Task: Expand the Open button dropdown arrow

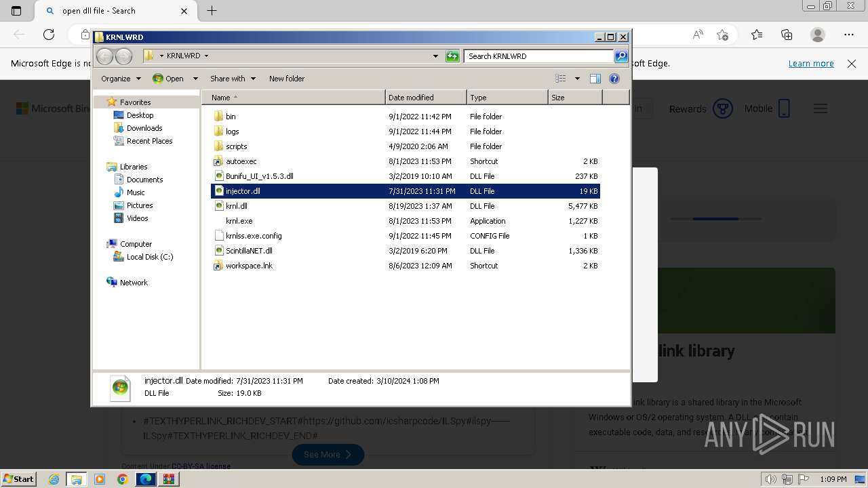Action: tap(195, 79)
